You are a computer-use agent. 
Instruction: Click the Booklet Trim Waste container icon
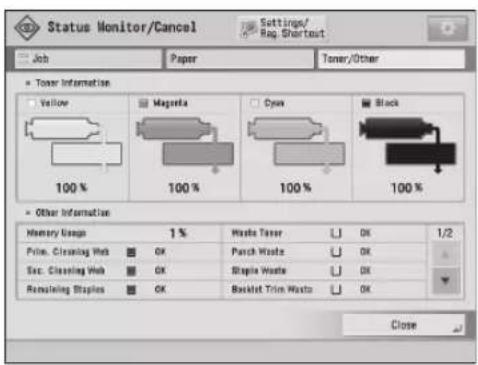[336, 290]
